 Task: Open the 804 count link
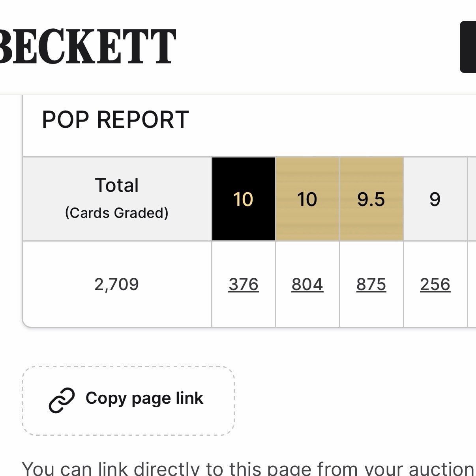[x=307, y=284]
